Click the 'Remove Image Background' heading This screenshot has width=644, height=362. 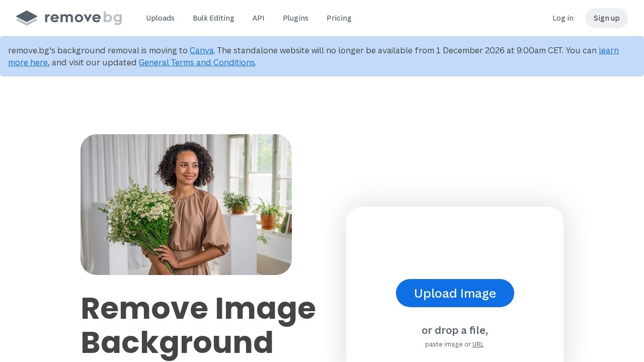pos(198,325)
